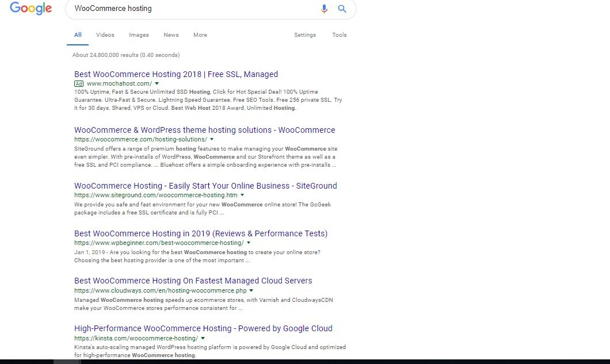This screenshot has width=610, height=364.
Task: Switch to the Videos tab
Action: 105,35
